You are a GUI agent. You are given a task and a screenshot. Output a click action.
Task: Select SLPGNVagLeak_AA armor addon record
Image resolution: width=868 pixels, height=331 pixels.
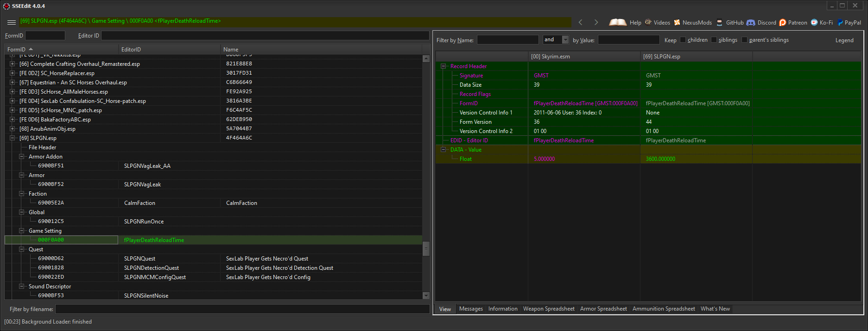147,166
